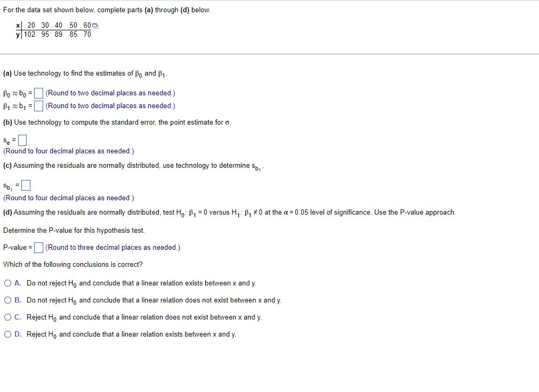Click the standard error se input box

pos(22,140)
